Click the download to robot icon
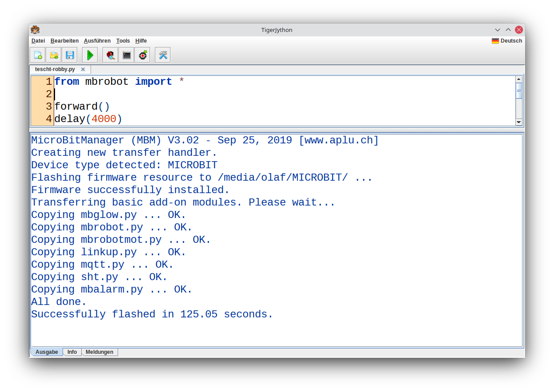This screenshot has width=554, height=392. click(142, 55)
